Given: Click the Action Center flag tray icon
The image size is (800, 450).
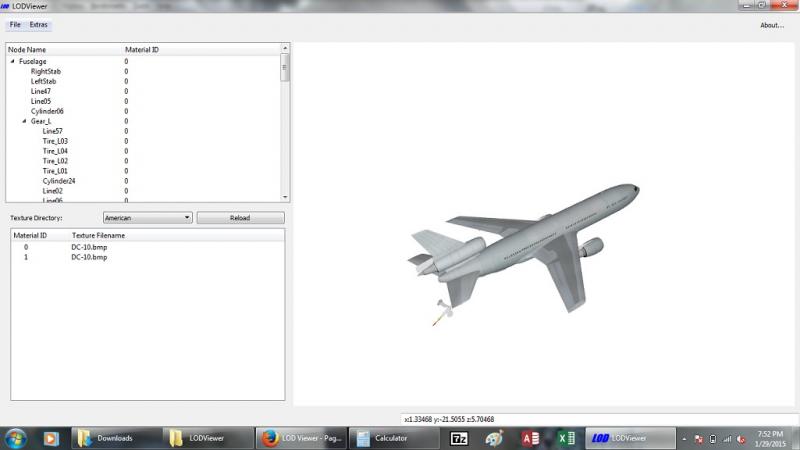Looking at the screenshot, I should [699, 439].
